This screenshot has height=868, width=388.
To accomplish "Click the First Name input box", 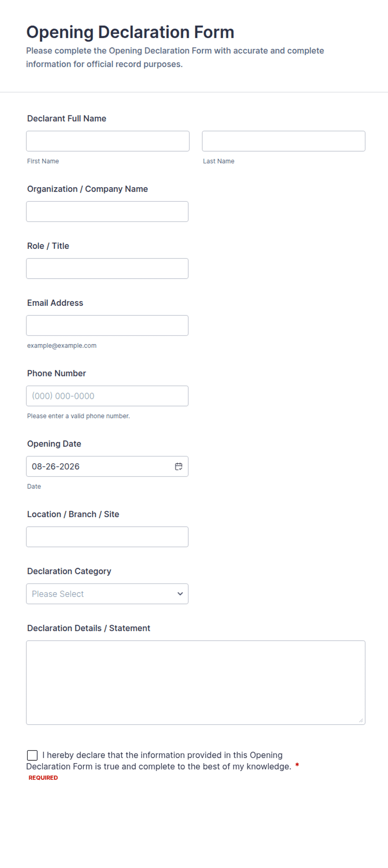I will [x=108, y=141].
